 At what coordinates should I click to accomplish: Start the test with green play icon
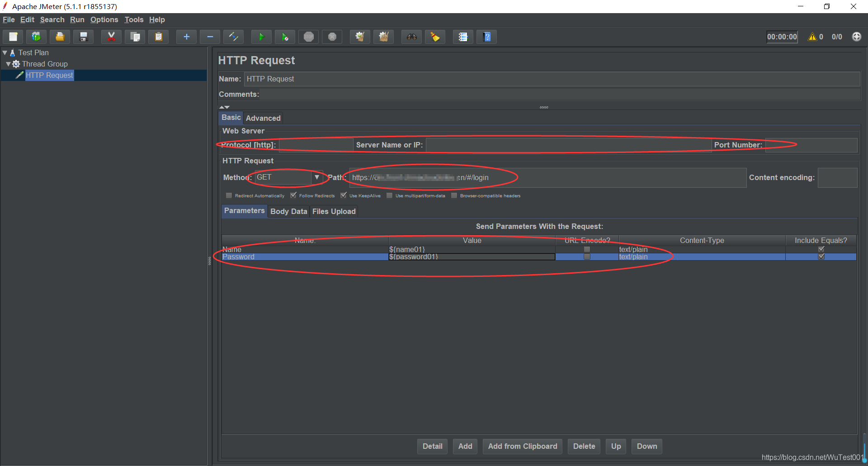coord(261,37)
